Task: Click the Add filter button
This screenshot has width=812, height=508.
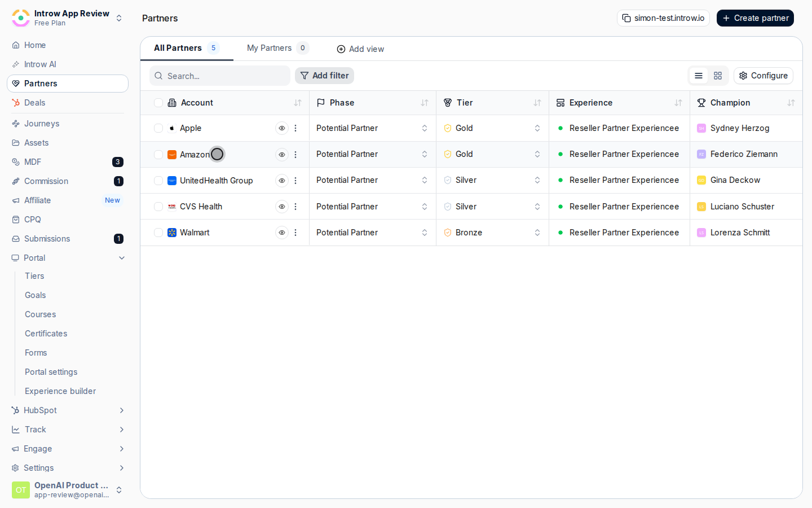Action: [x=324, y=76]
